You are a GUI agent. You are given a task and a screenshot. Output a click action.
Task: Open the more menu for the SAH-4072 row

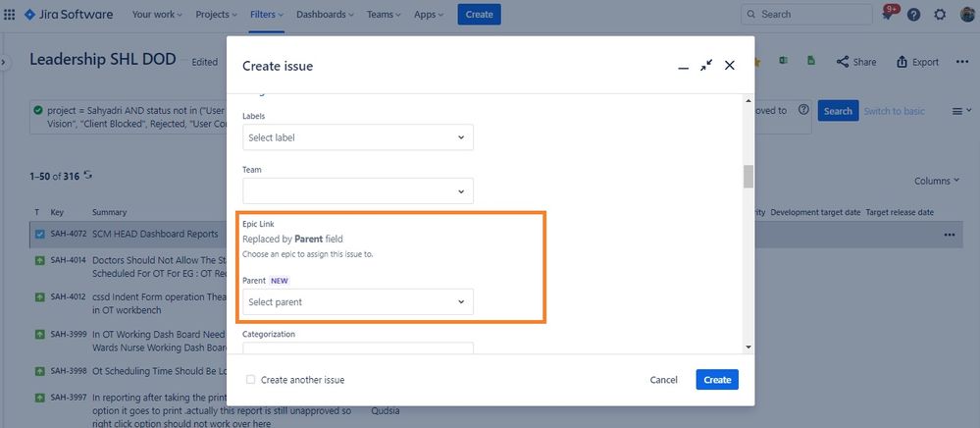pyautogui.click(x=950, y=235)
